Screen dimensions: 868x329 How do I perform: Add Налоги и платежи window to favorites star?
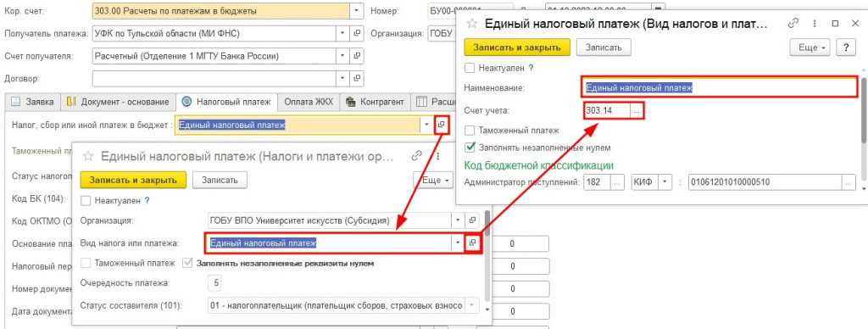click(x=87, y=157)
